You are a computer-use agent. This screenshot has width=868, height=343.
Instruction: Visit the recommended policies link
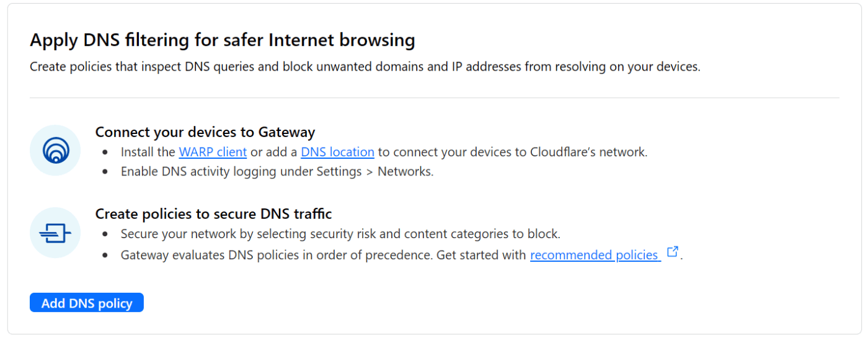[594, 255]
